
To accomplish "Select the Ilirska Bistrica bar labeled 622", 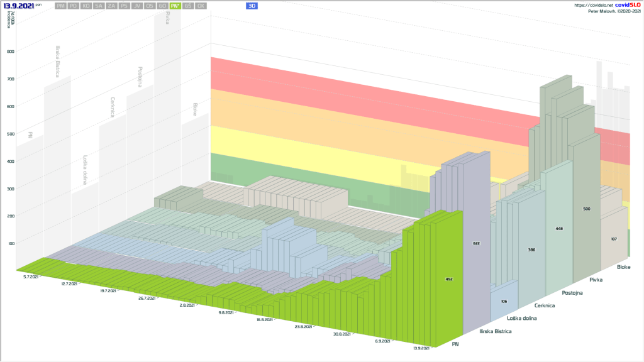I will click(x=475, y=243).
